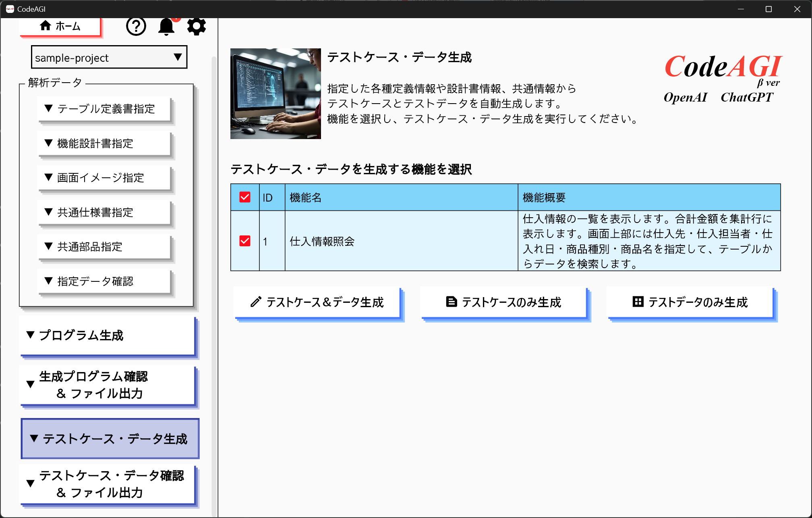Open settings gear icon
This screenshot has width=812, height=518.
(x=196, y=27)
